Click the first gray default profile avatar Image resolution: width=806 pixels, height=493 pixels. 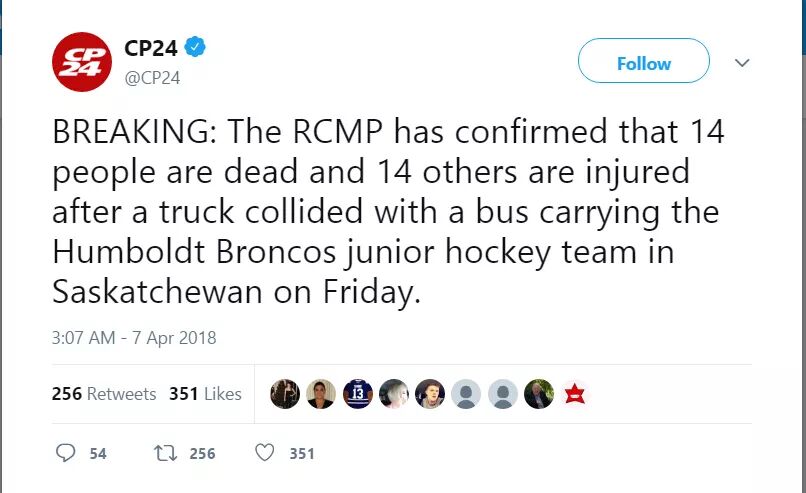click(466, 394)
